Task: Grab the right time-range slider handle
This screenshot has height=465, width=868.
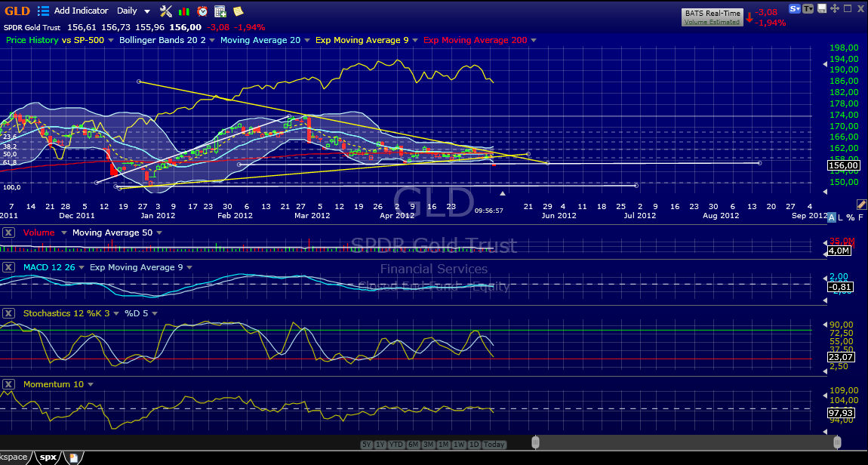Action: tap(838, 442)
